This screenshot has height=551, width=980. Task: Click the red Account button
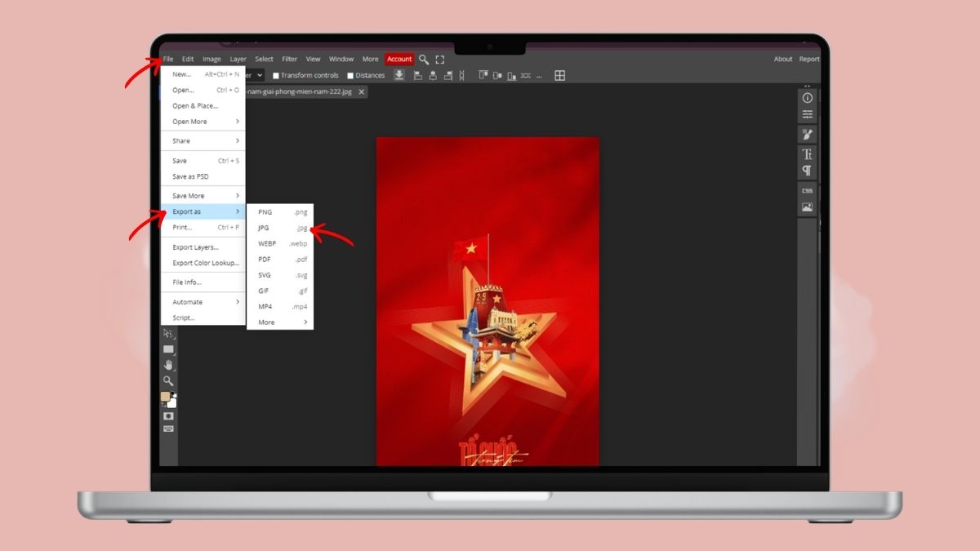coord(399,60)
